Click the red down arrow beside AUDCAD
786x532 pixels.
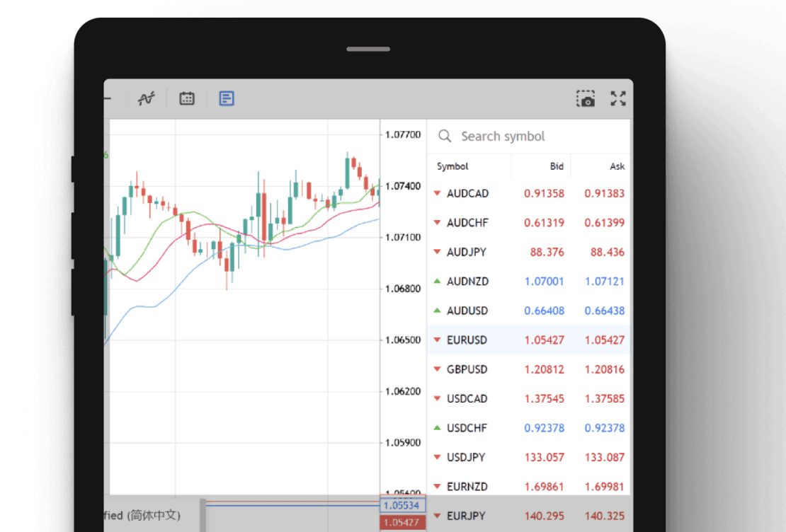[437, 193]
